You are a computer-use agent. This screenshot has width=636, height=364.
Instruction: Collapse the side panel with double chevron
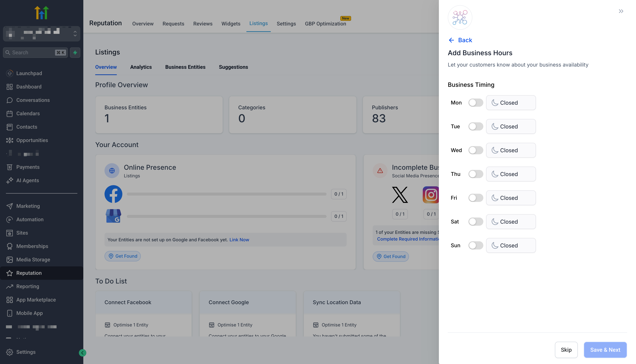621,11
